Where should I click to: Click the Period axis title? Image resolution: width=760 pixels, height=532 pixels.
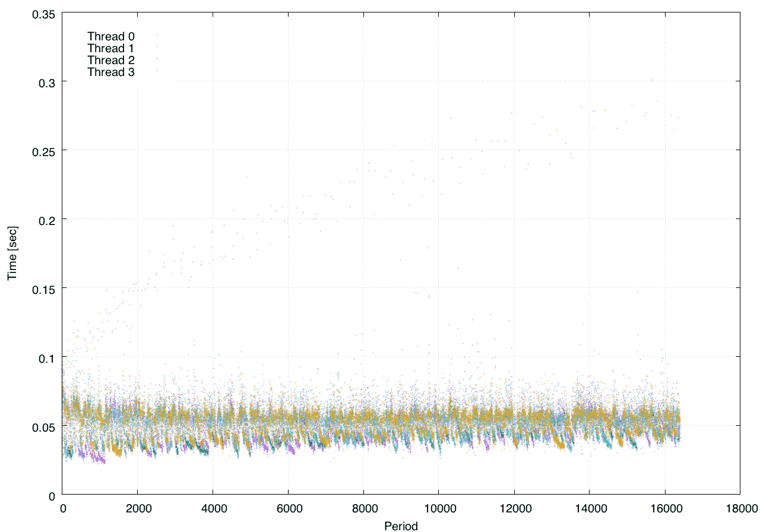point(401,526)
